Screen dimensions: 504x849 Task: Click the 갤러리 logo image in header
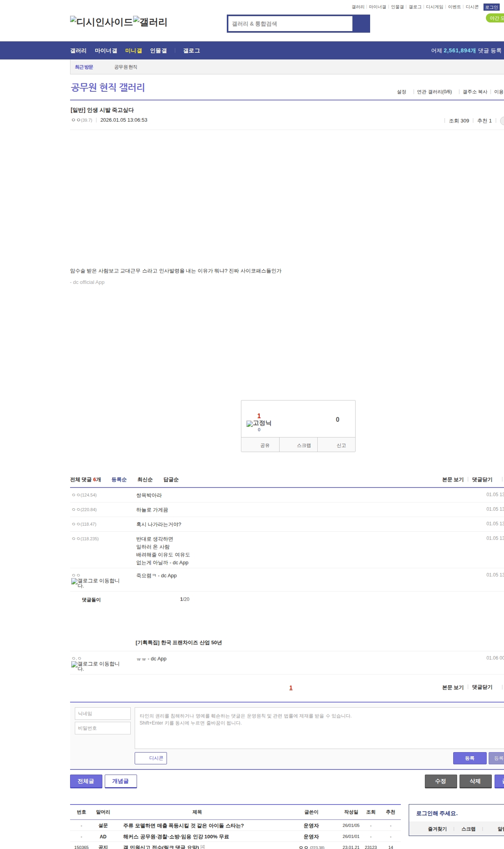click(x=150, y=22)
